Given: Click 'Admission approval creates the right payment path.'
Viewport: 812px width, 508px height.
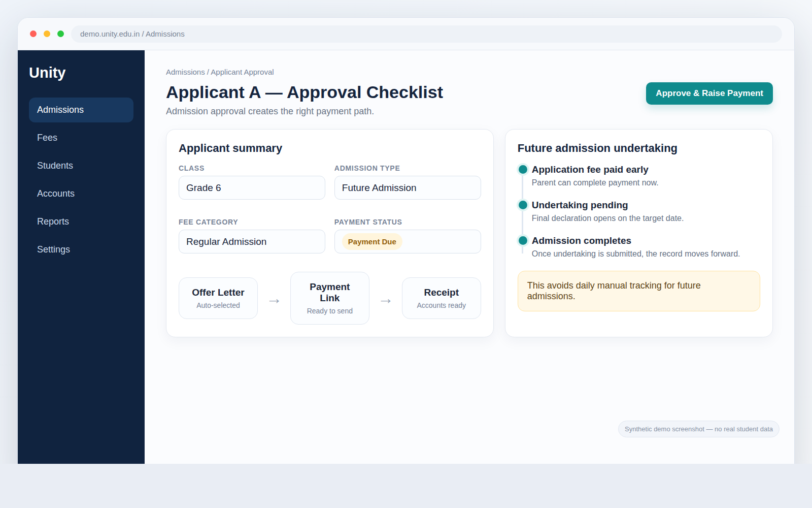Looking at the screenshot, I should (x=270, y=111).
